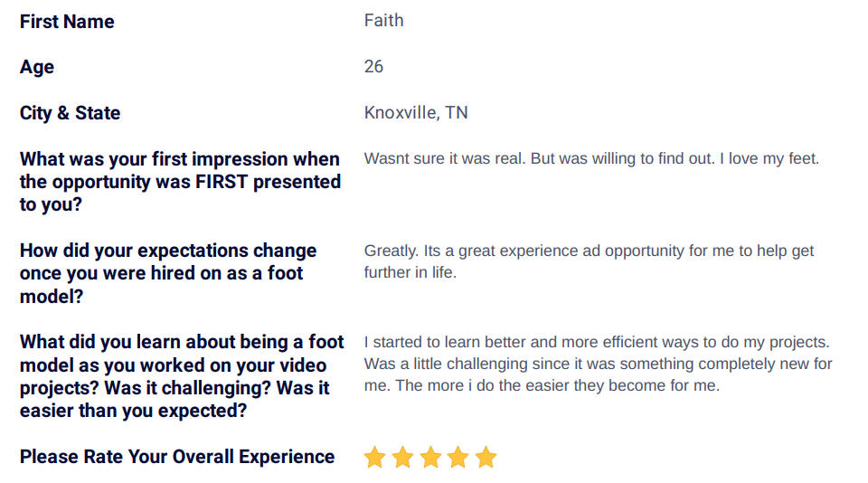
Task: Click answer about learning efficient ways
Action: (598, 364)
